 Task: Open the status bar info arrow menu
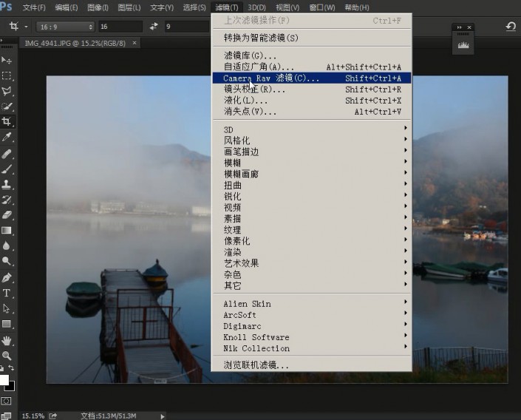coord(163,416)
